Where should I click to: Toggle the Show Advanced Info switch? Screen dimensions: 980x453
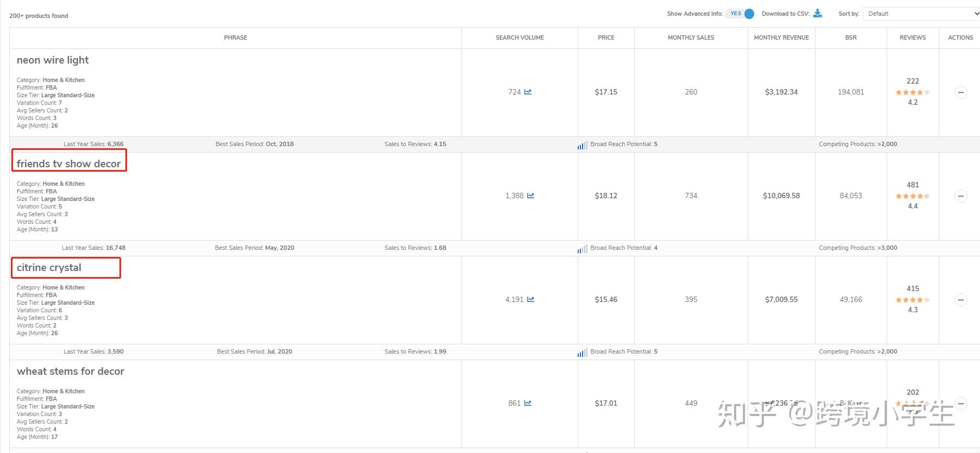point(742,14)
